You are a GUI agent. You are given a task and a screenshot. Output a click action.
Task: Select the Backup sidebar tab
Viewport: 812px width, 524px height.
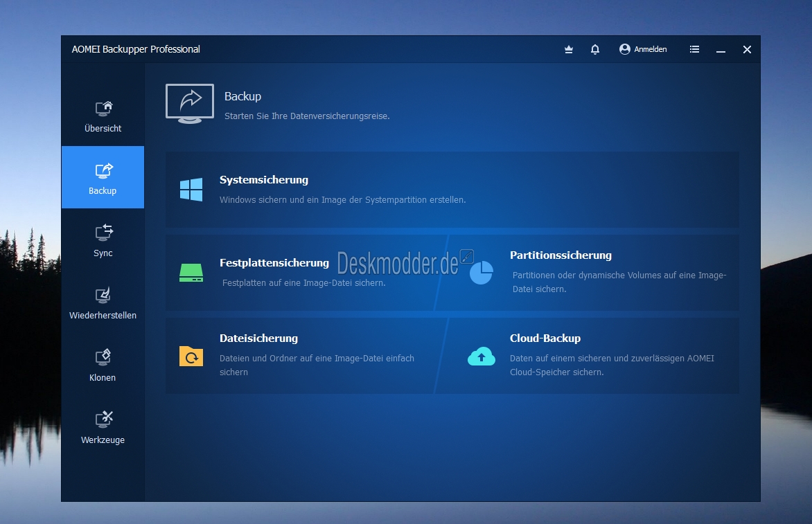coord(103,177)
